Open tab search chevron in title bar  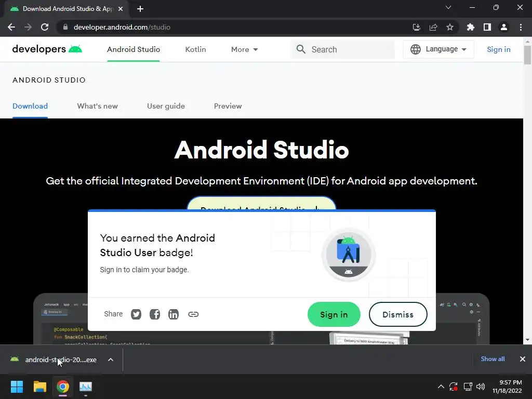point(448,7)
